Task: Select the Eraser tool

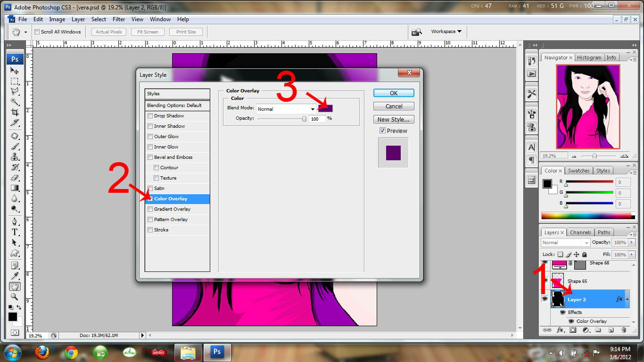Action: pos(15,178)
